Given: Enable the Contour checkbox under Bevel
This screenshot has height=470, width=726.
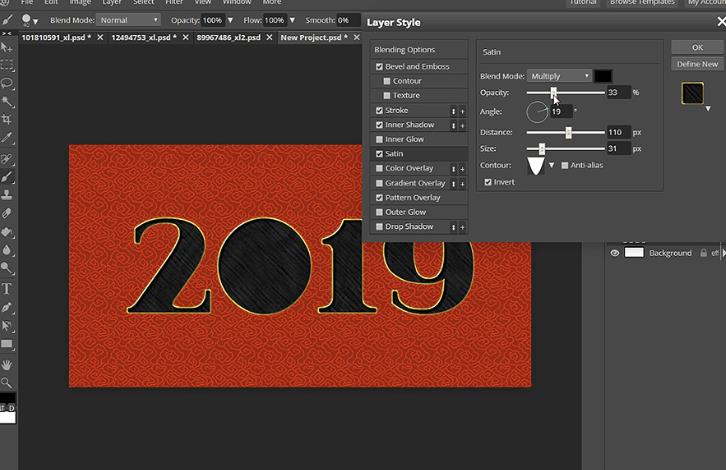Looking at the screenshot, I should click(387, 81).
